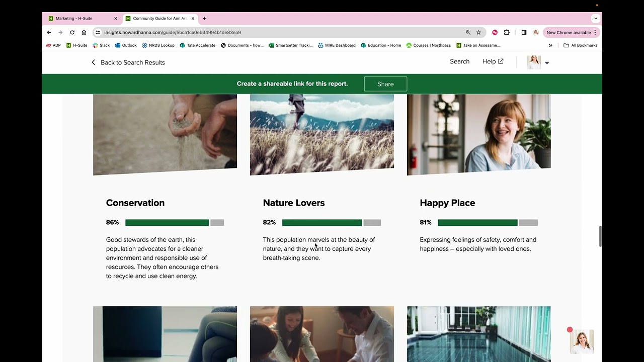
Task: Open the Chrome profile avatar
Action: pos(536,32)
